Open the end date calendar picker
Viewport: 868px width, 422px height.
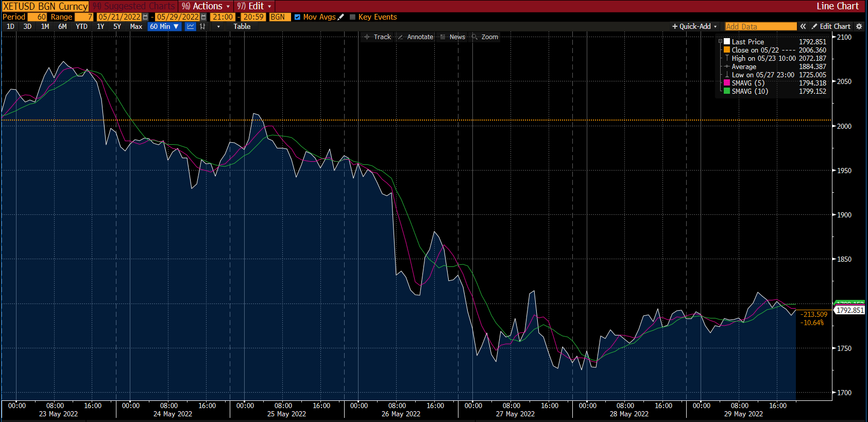203,17
